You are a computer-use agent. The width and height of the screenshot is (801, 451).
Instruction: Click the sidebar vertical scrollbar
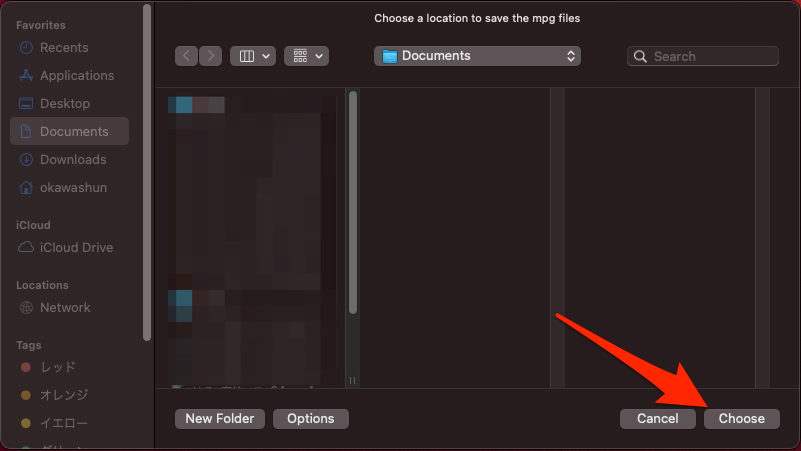tap(147, 173)
